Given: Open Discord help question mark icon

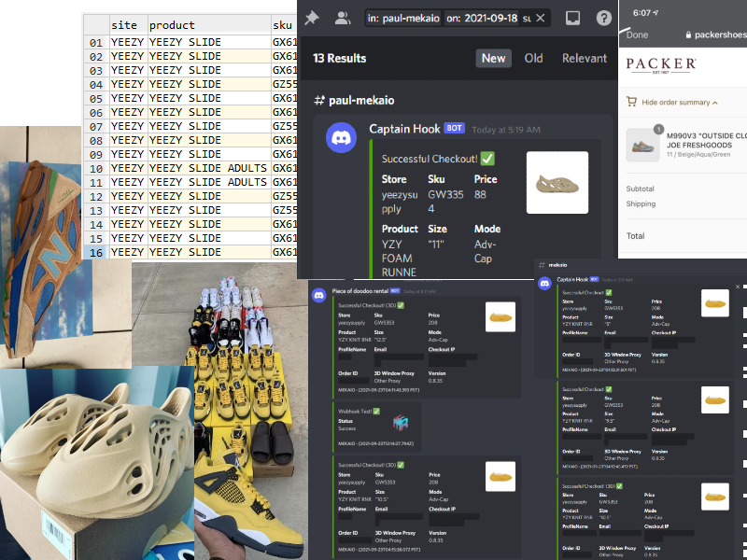Looking at the screenshot, I should click(603, 18).
